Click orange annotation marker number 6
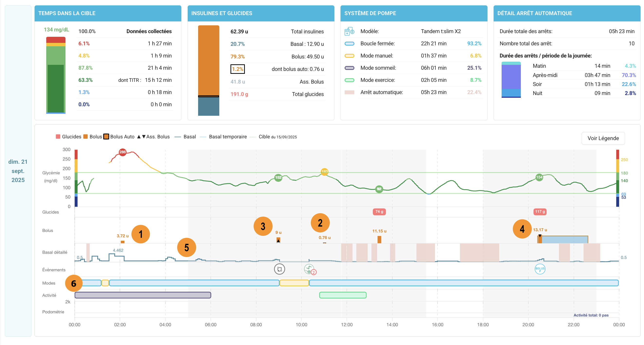644x345 pixels. [74, 283]
